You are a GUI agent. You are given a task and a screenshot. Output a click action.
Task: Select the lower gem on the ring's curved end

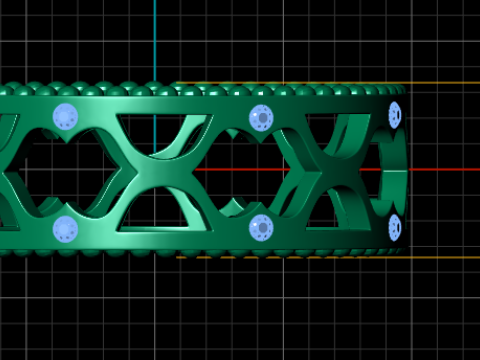[395, 227]
